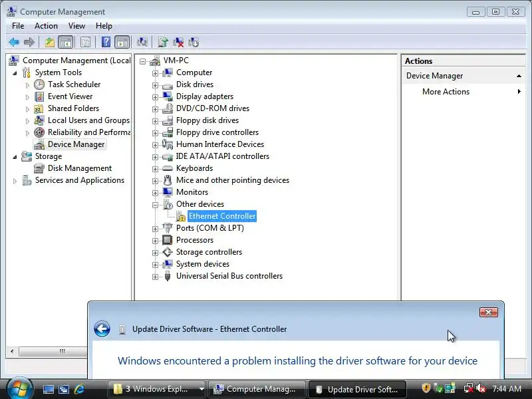Click the Reliability and Performance icon
The width and height of the screenshot is (532, 399).
(39, 132)
